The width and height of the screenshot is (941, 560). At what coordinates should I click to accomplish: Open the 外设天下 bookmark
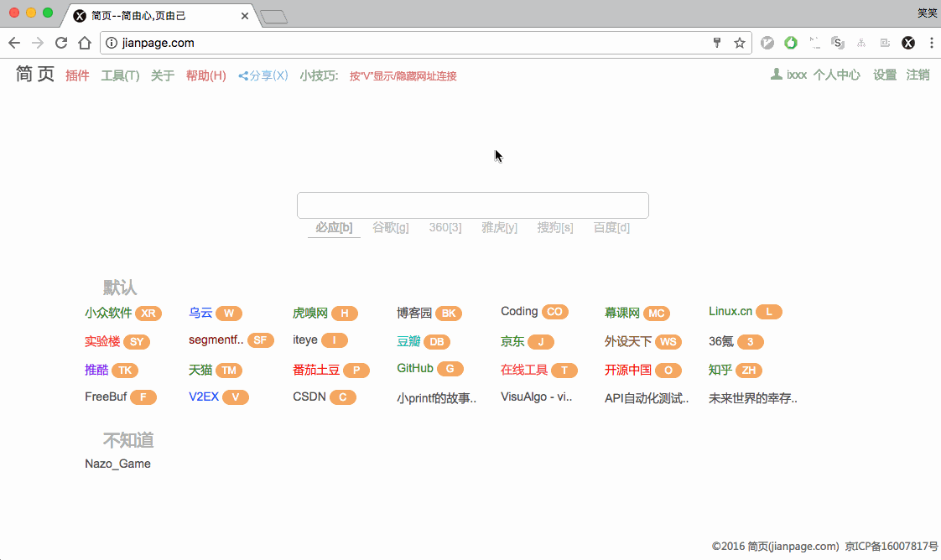(x=627, y=342)
